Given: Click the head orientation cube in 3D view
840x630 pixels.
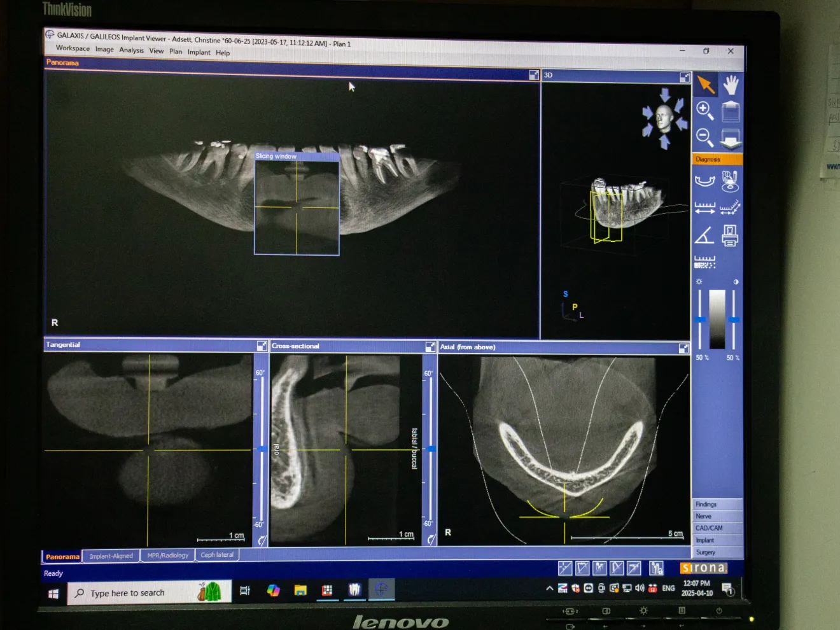Looking at the screenshot, I should [664, 118].
